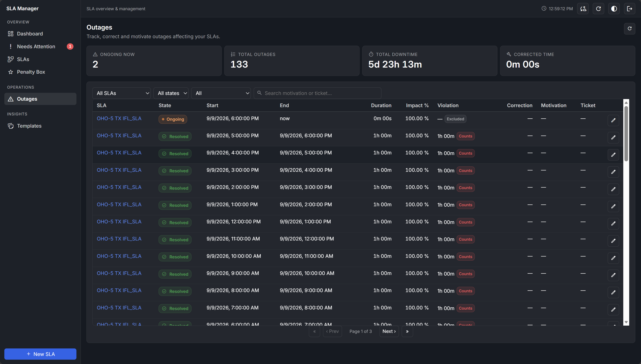Jump to last page with double-chevron

[x=407, y=331]
